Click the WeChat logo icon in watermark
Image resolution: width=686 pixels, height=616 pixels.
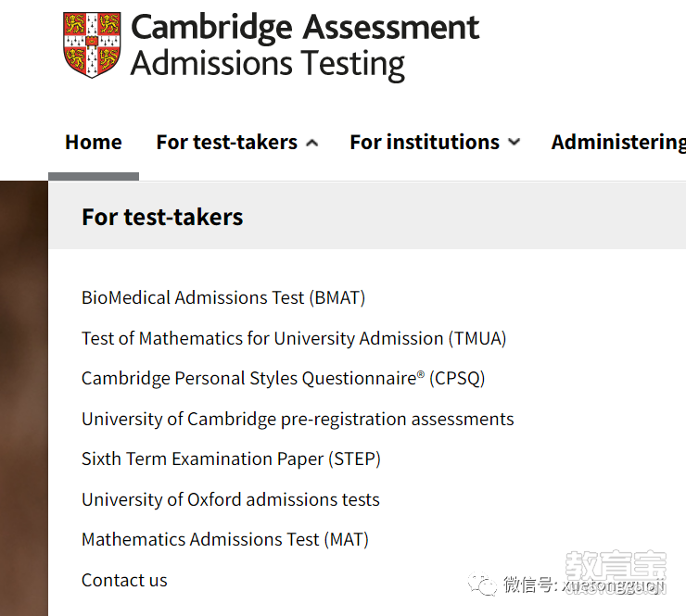click(482, 585)
